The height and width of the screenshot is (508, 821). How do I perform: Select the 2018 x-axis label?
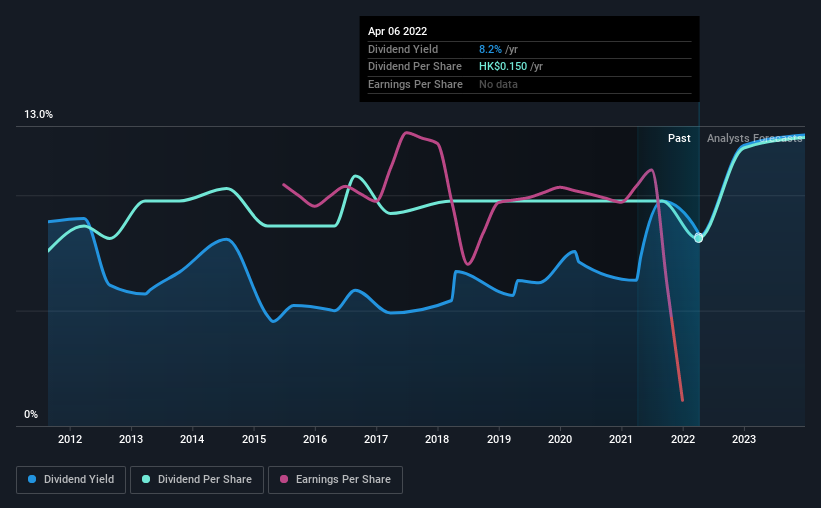(x=437, y=439)
